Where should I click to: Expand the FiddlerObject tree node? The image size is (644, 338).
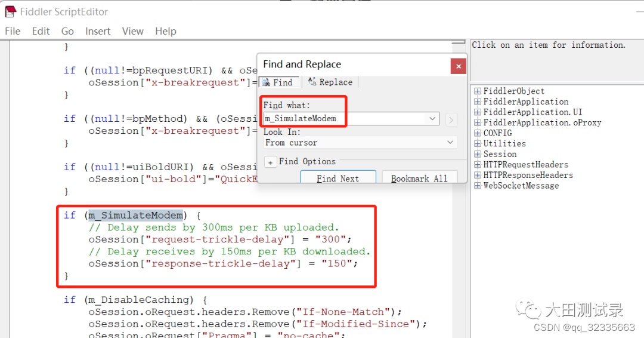click(477, 91)
